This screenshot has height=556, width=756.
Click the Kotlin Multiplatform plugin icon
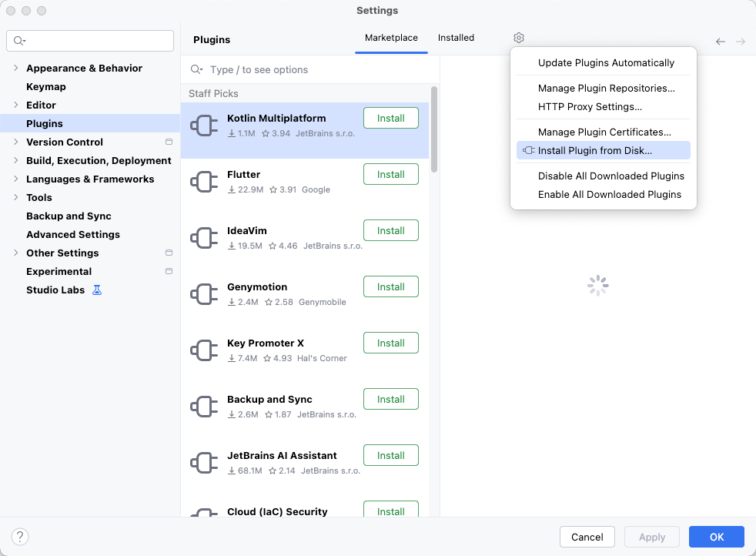[204, 126]
